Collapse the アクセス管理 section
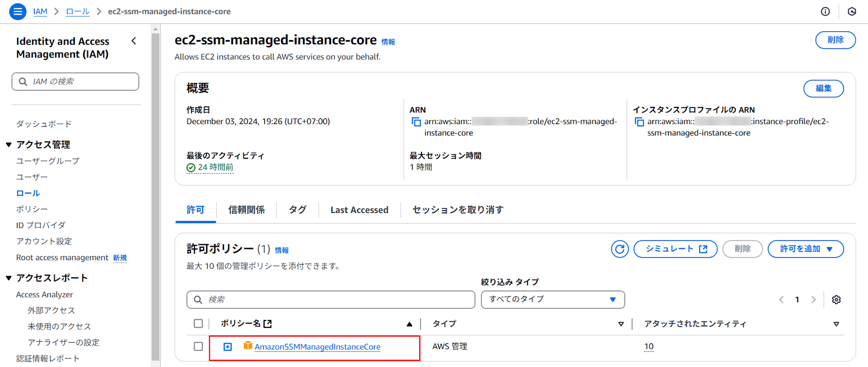 pyautogui.click(x=9, y=145)
